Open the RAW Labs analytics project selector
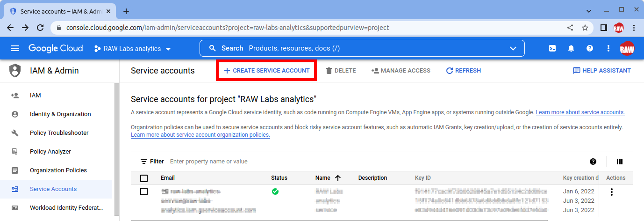The image size is (644, 221). [x=133, y=49]
